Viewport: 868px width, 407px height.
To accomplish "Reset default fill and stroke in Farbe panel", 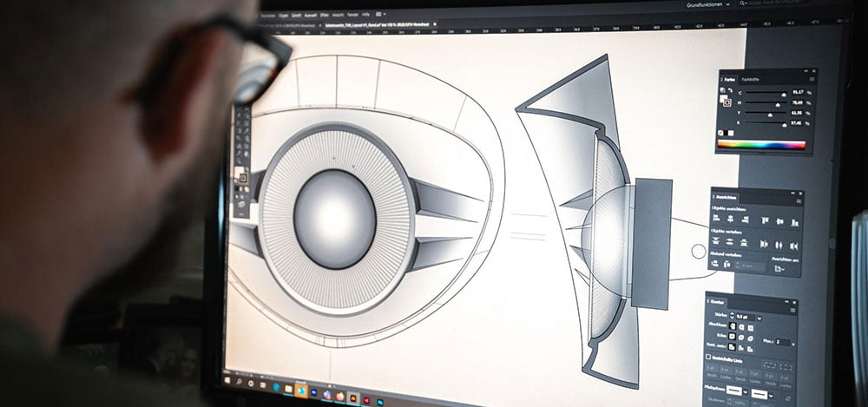I will click(722, 90).
